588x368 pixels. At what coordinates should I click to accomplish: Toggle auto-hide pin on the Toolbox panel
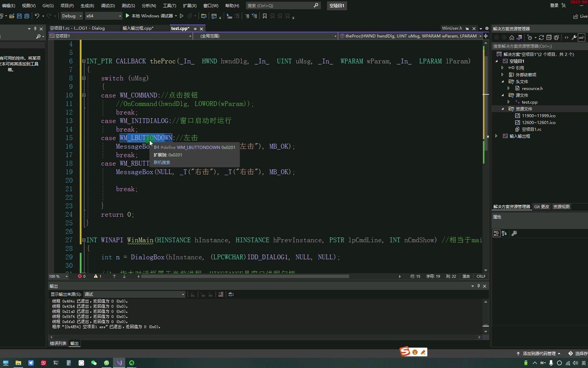tap(35, 29)
